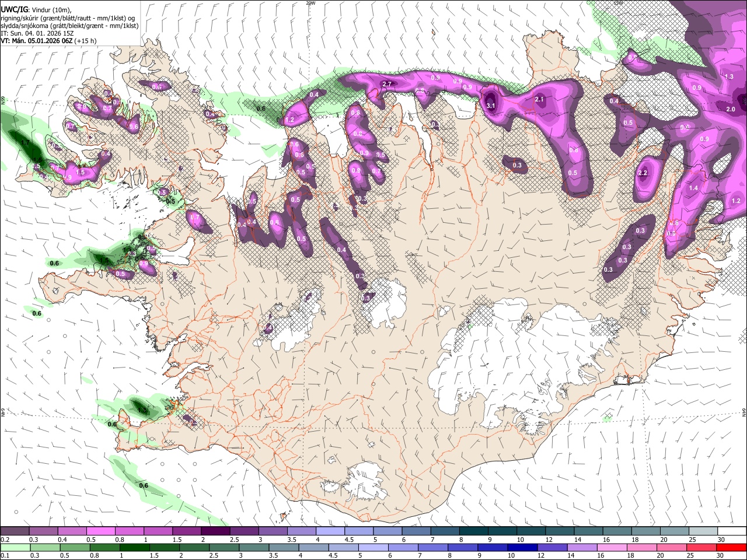This screenshot has height=560, width=747.
Task: Click the 20W longitude label
Action: click(x=310, y=3)
